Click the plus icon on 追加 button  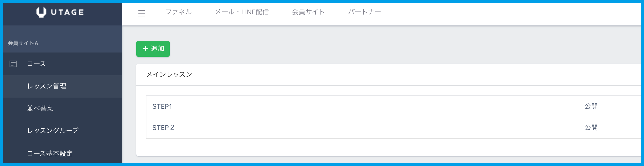click(x=145, y=49)
